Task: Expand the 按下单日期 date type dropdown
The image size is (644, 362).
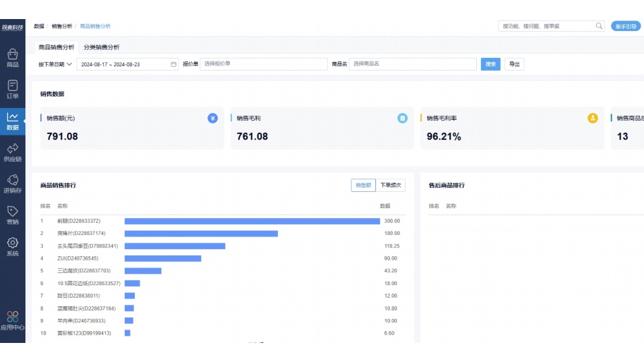Action: [55, 64]
